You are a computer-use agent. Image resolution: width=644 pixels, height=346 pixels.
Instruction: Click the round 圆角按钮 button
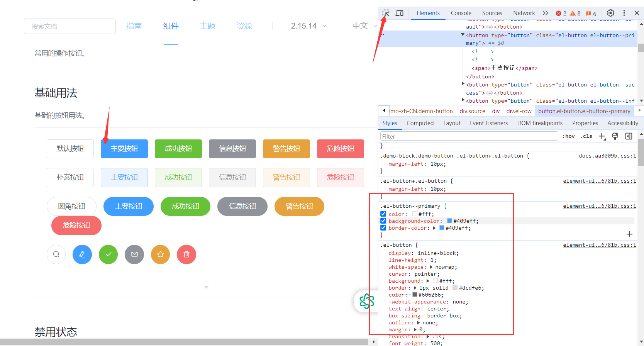71,206
